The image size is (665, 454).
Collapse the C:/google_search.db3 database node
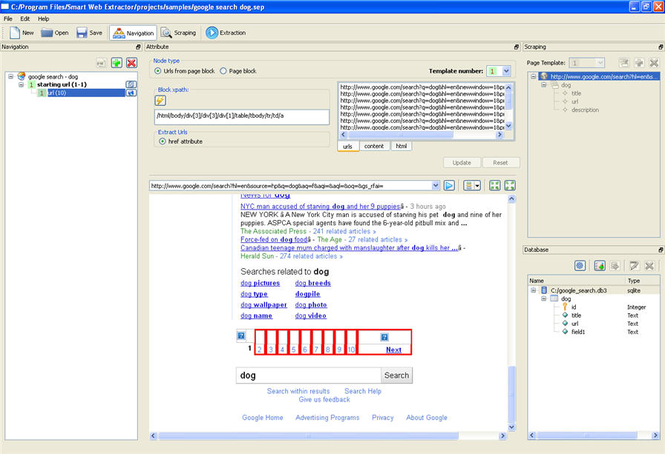point(534,290)
